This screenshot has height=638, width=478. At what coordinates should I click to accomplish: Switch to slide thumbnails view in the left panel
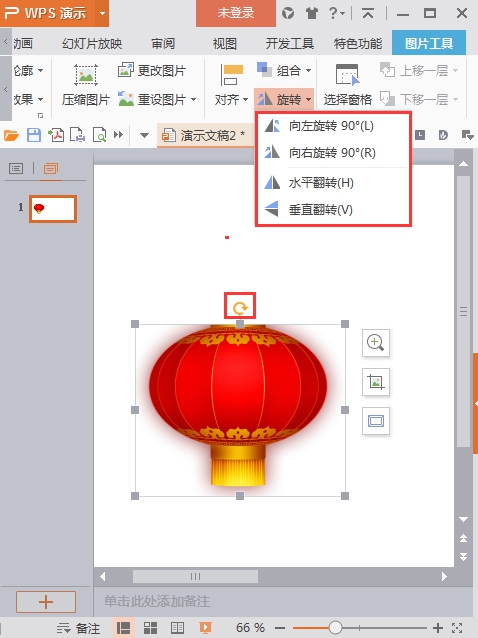pyautogui.click(x=51, y=168)
